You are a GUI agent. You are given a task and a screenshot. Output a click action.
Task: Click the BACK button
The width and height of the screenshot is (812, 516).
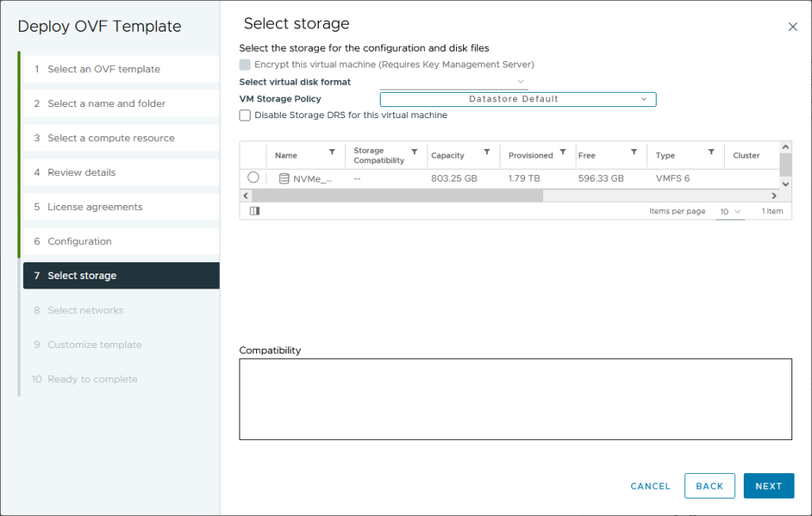click(710, 486)
